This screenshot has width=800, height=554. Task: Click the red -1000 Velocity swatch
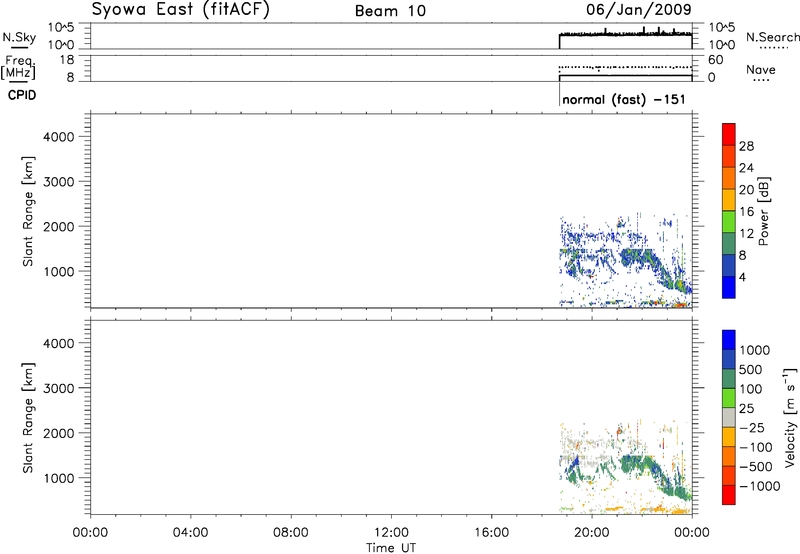729,495
